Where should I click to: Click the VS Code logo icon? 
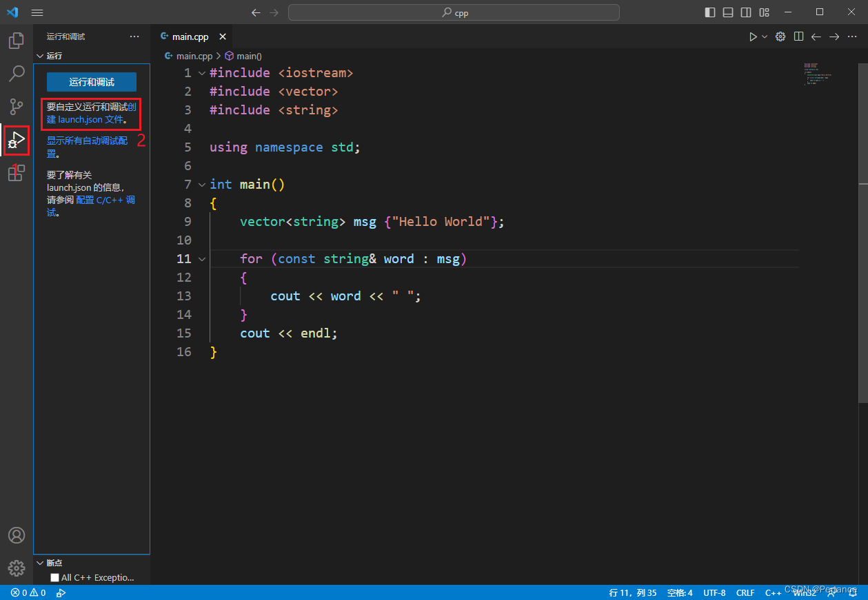point(12,12)
